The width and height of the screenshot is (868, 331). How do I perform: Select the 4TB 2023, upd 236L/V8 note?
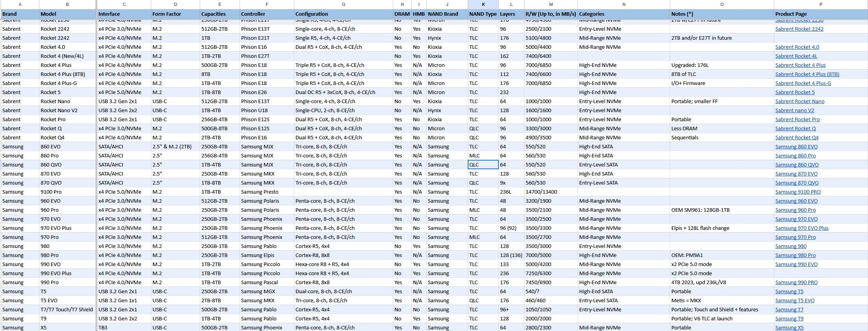[722, 282]
